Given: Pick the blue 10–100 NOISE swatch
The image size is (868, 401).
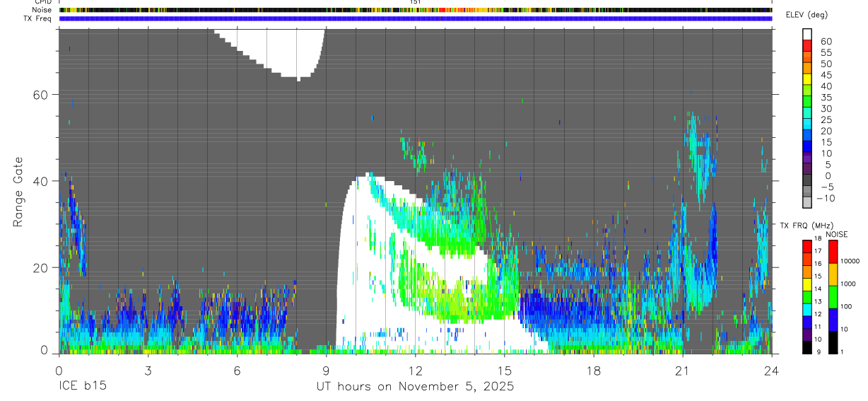Looking at the screenshot, I should pyautogui.click(x=833, y=320).
